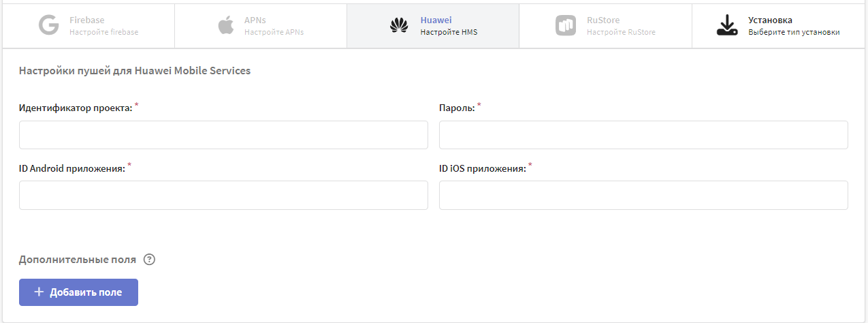This screenshot has width=868, height=323.
Task: Click the Apple APNs logo icon
Action: [226, 26]
